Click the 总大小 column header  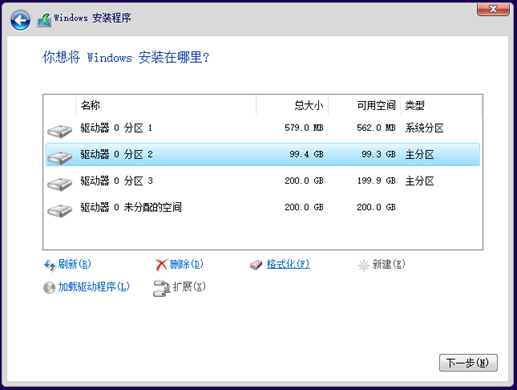(292, 105)
